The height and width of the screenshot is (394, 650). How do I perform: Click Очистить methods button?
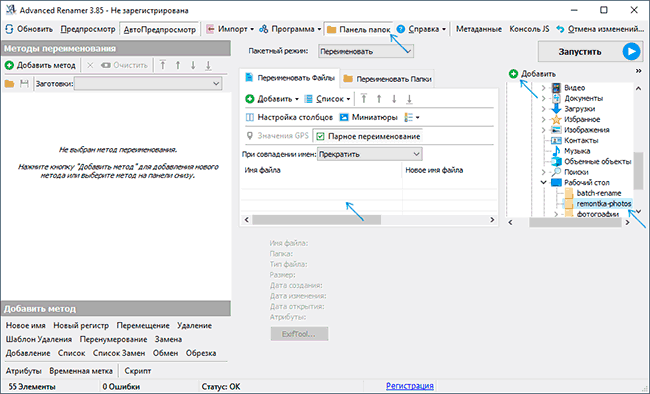tap(124, 65)
